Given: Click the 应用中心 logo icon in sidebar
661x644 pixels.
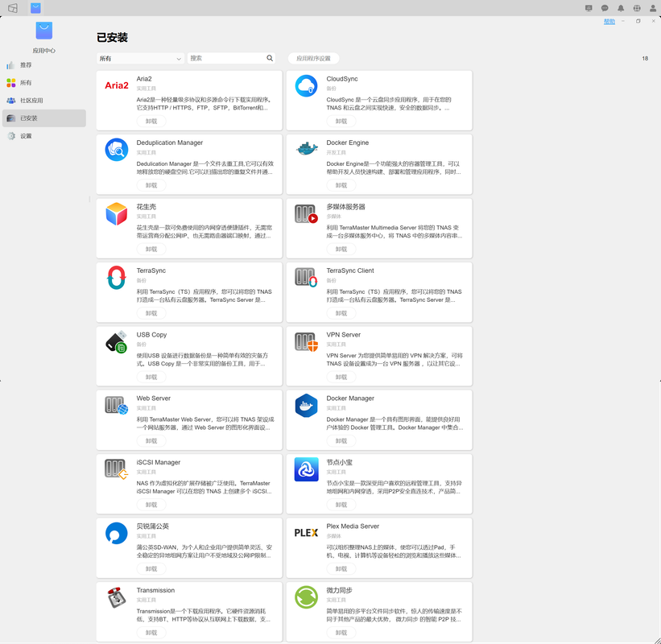Looking at the screenshot, I should pos(44,31).
